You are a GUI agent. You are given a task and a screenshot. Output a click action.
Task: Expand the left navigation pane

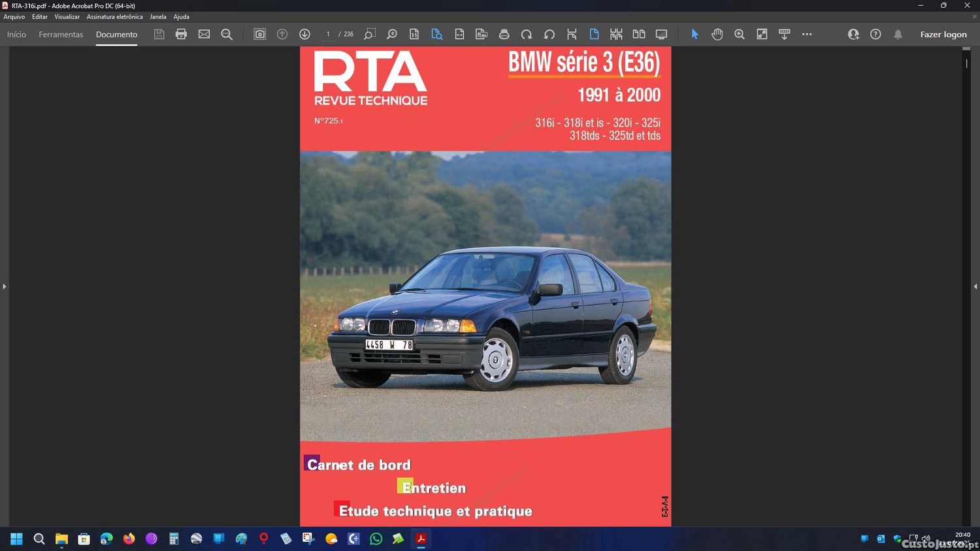(4, 286)
